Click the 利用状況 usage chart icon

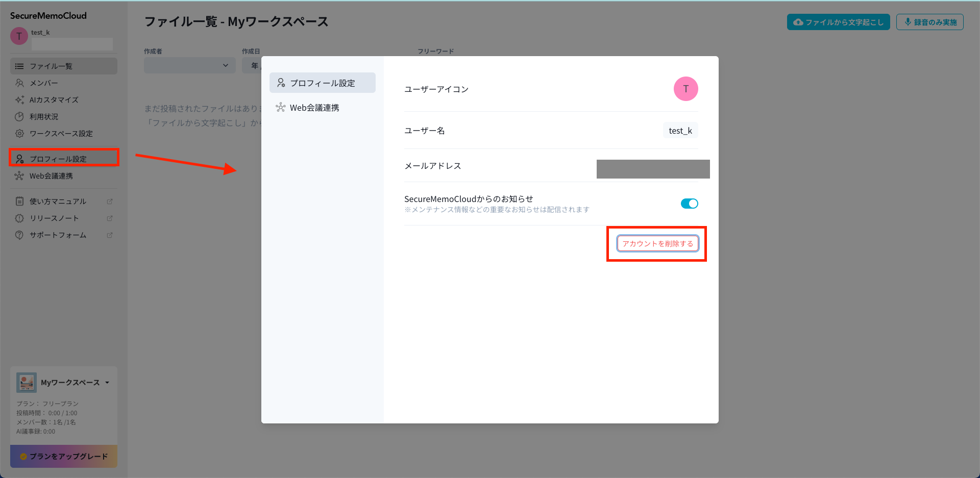[19, 117]
